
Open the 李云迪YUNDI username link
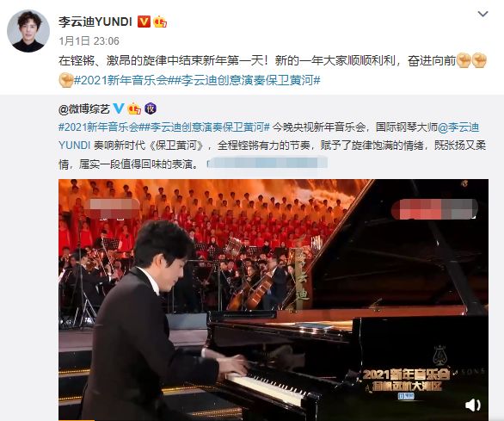[x=95, y=22]
